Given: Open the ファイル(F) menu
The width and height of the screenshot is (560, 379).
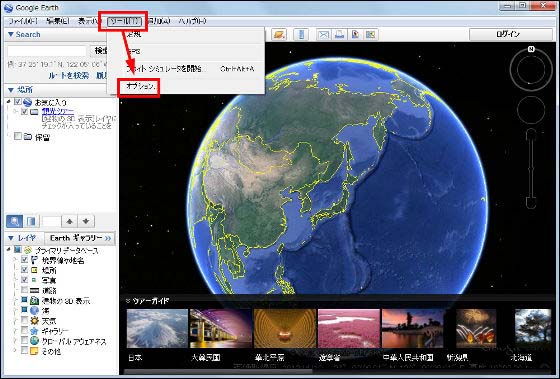Looking at the screenshot, I should pyautogui.click(x=23, y=21).
